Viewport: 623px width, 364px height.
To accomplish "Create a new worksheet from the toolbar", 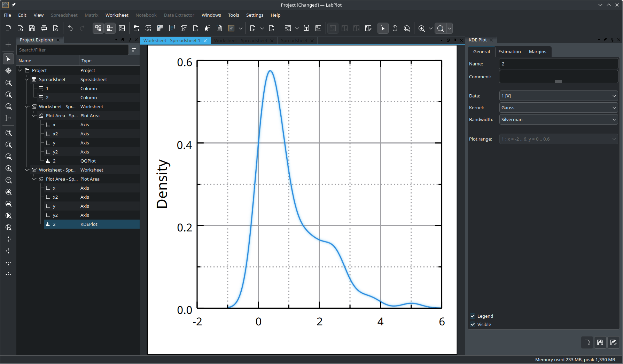I will pyautogui.click(x=184, y=28).
